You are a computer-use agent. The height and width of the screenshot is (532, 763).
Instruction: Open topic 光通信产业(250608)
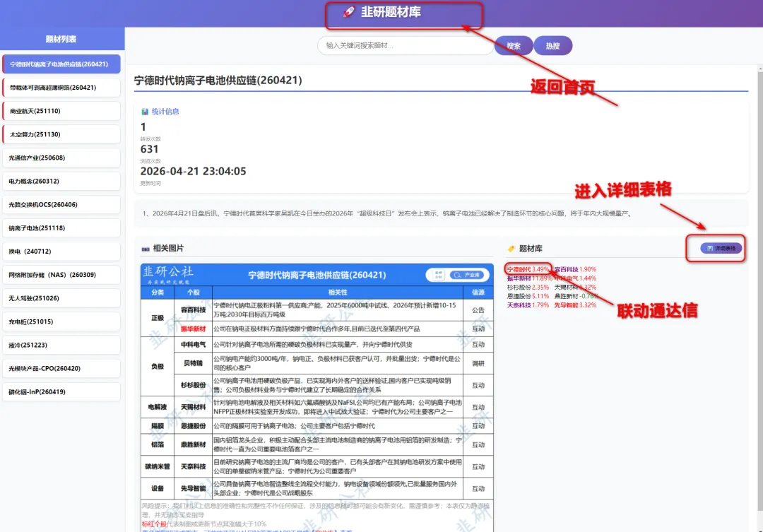point(61,158)
